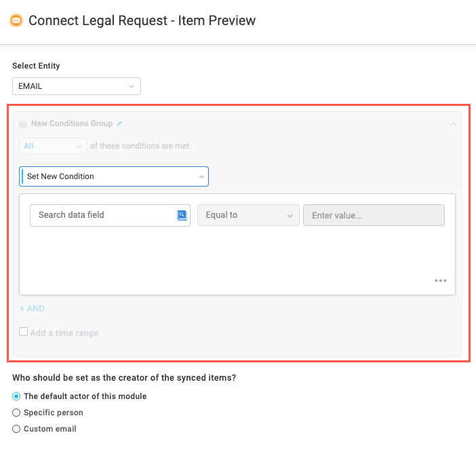Open the three-dot condition options menu
This screenshot has height=454, width=476.
click(x=441, y=280)
